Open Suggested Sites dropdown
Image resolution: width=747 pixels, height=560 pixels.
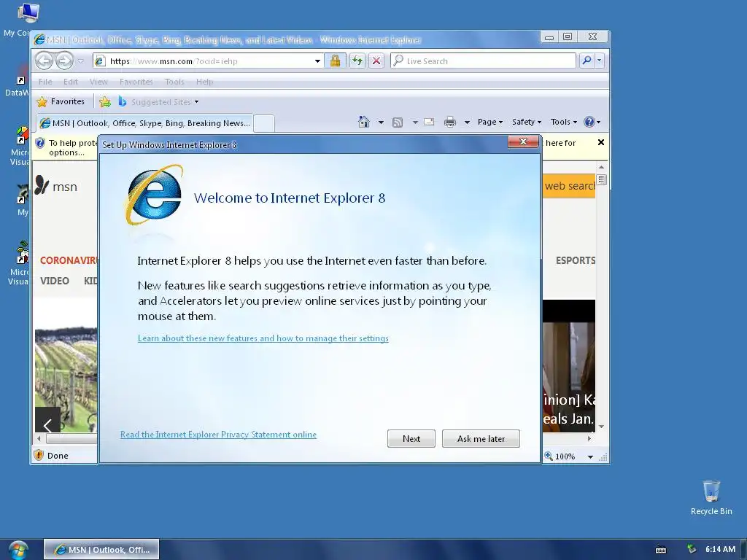(x=159, y=101)
